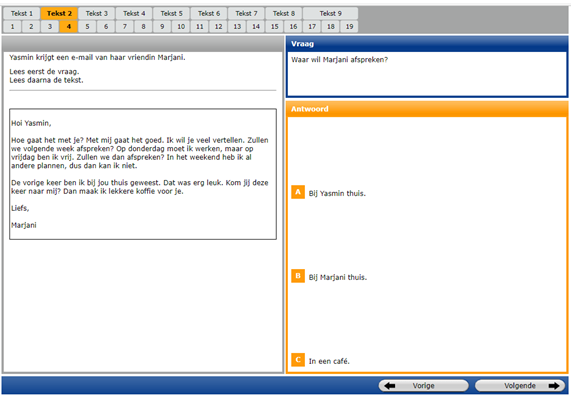Click the email text box from Marjani
The width and height of the screenshot is (571, 398).
click(x=143, y=174)
